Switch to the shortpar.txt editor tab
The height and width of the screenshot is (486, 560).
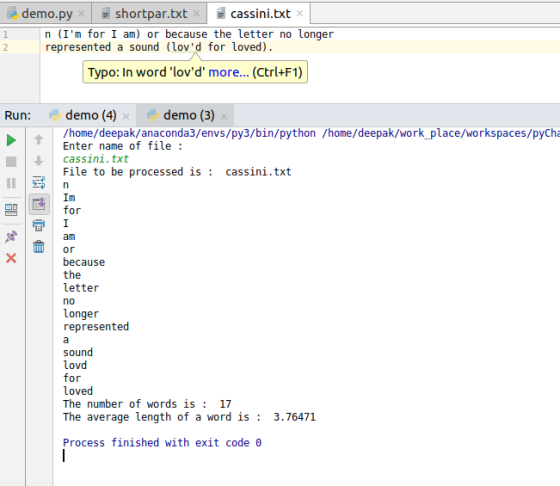(x=149, y=14)
